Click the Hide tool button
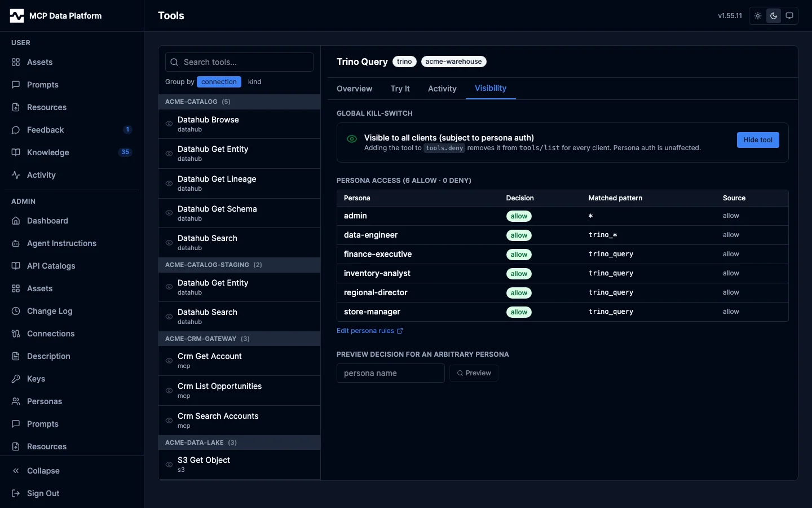 (758, 140)
